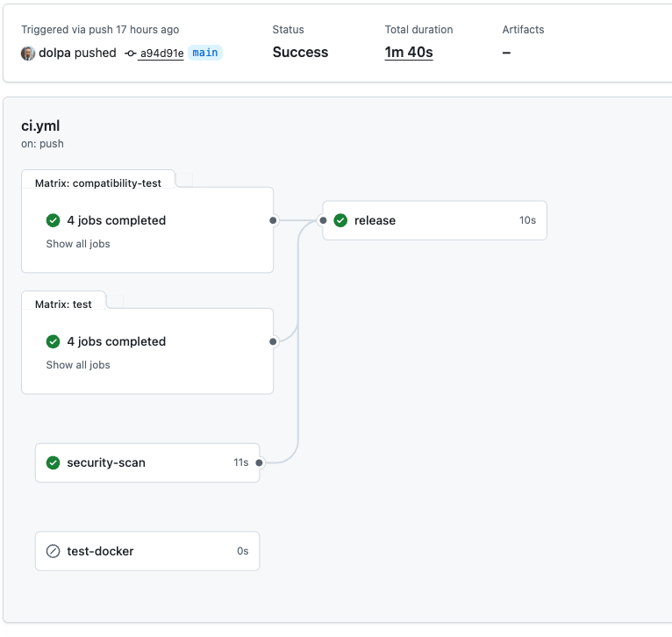Click success icon in compatibility-test matrix
Screen dimensions: 672x637
click(x=53, y=220)
